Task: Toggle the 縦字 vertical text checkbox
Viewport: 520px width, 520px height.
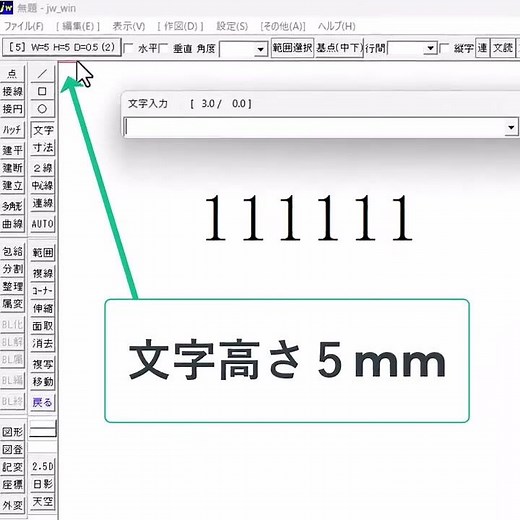Action: coord(444,48)
